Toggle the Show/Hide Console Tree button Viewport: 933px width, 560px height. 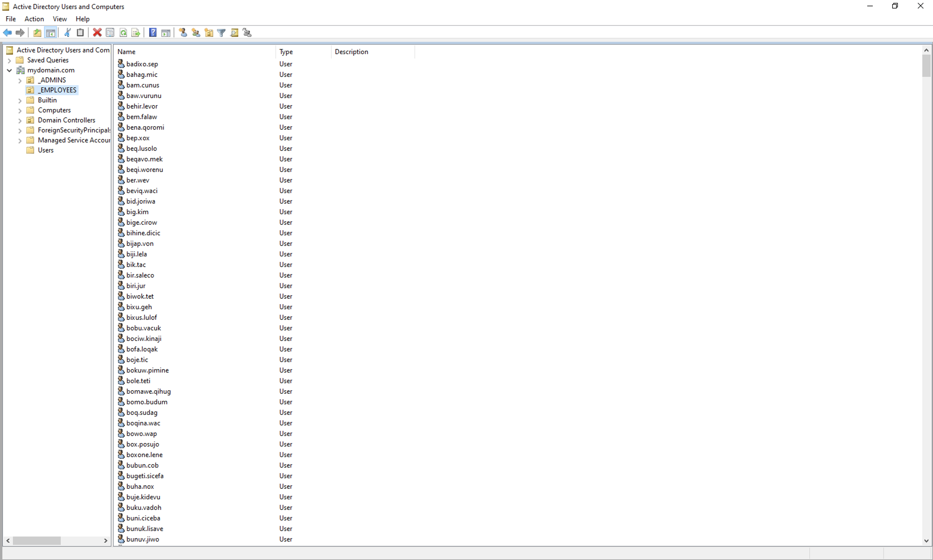(50, 33)
